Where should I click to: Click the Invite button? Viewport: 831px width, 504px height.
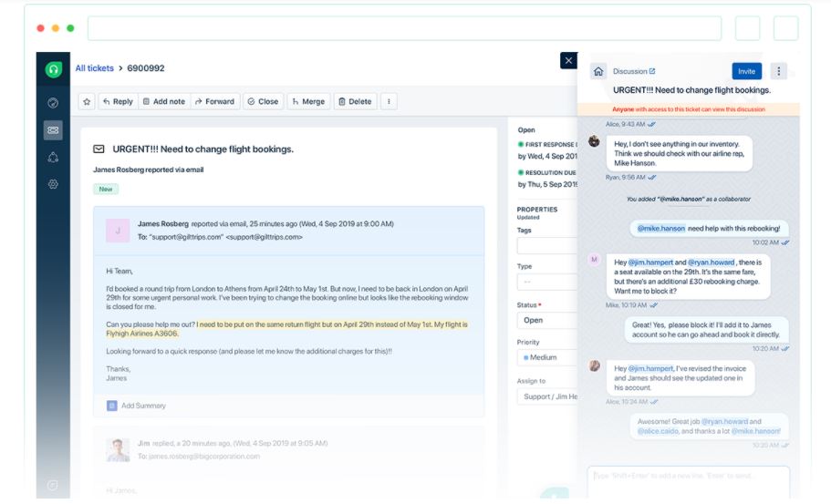pos(747,71)
